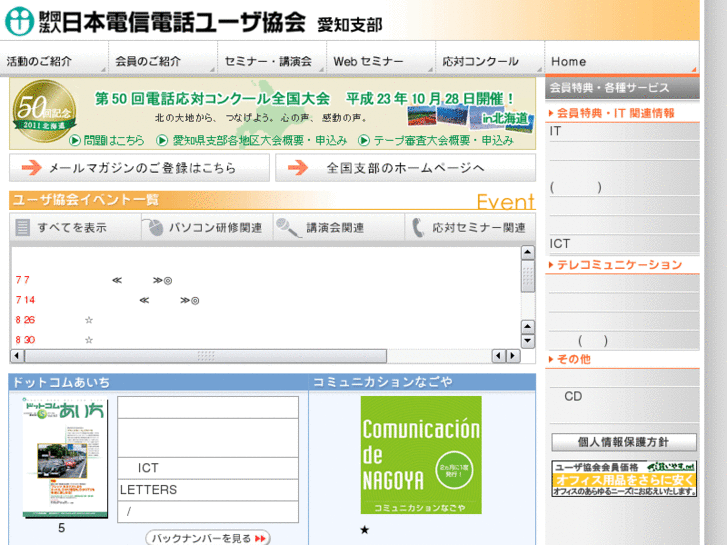Open the 問題はこちら link
Screen dimensions: 727x545
(107, 140)
